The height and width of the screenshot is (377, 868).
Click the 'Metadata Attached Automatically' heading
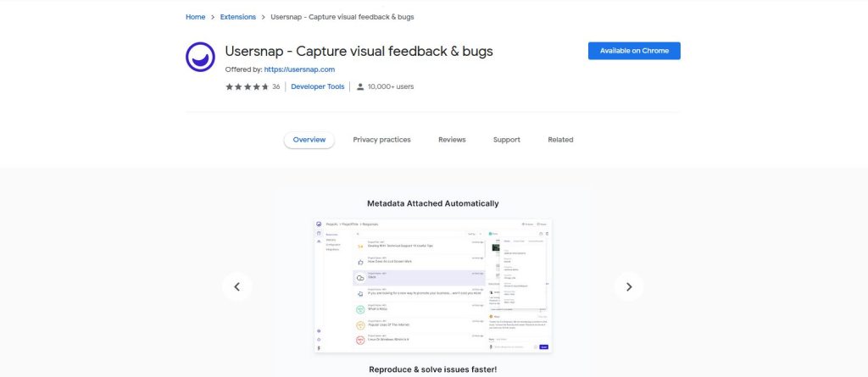click(433, 203)
